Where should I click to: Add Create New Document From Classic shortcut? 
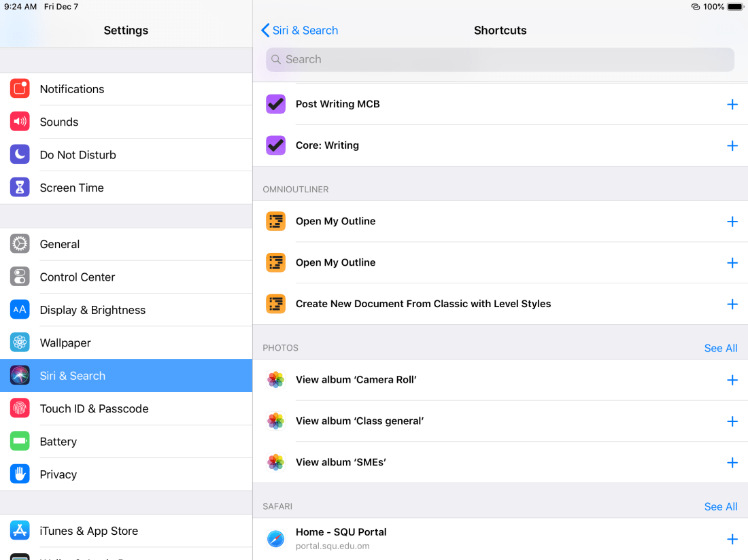(732, 304)
